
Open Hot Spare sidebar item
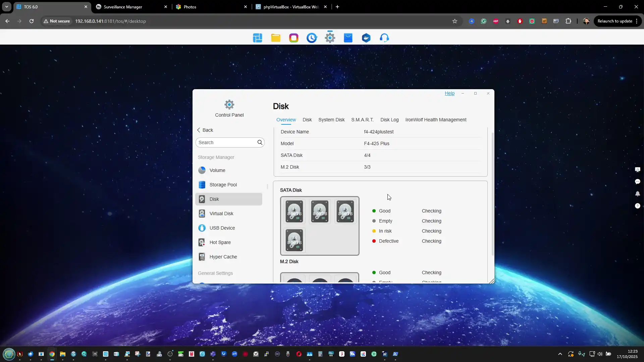[220, 242]
